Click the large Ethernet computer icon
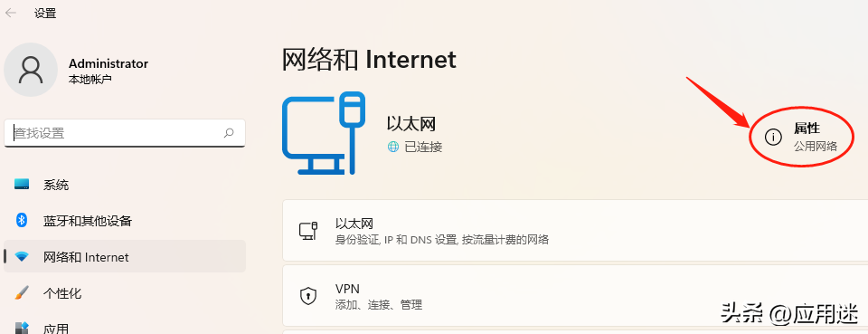 324,133
